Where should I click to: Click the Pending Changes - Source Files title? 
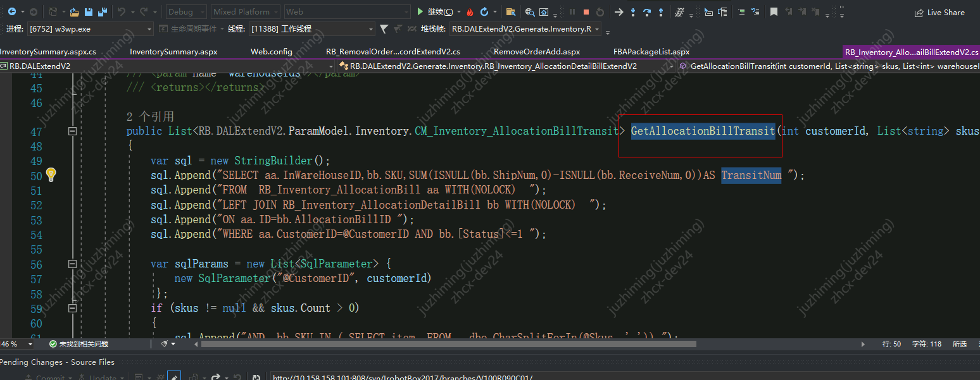[x=57, y=362]
